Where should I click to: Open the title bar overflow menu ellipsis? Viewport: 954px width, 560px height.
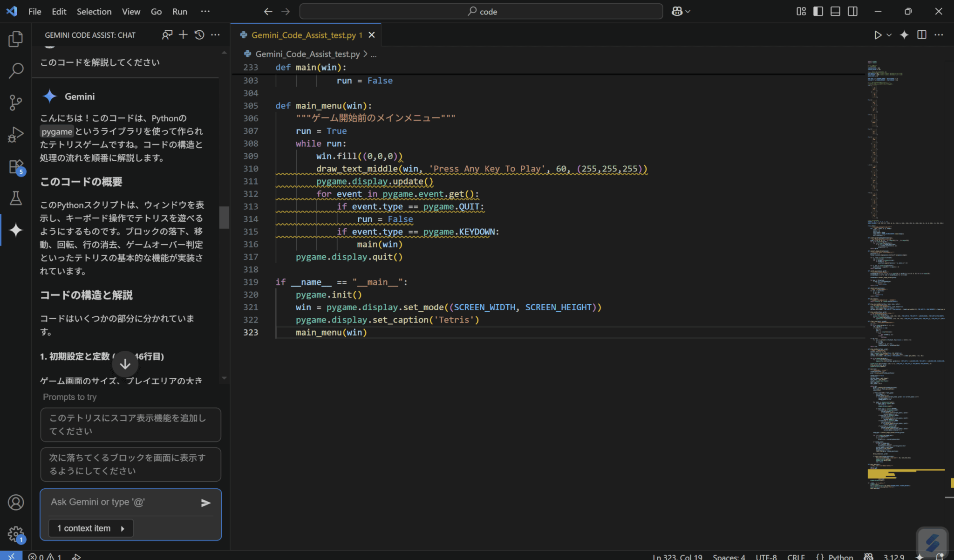click(x=205, y=11)
